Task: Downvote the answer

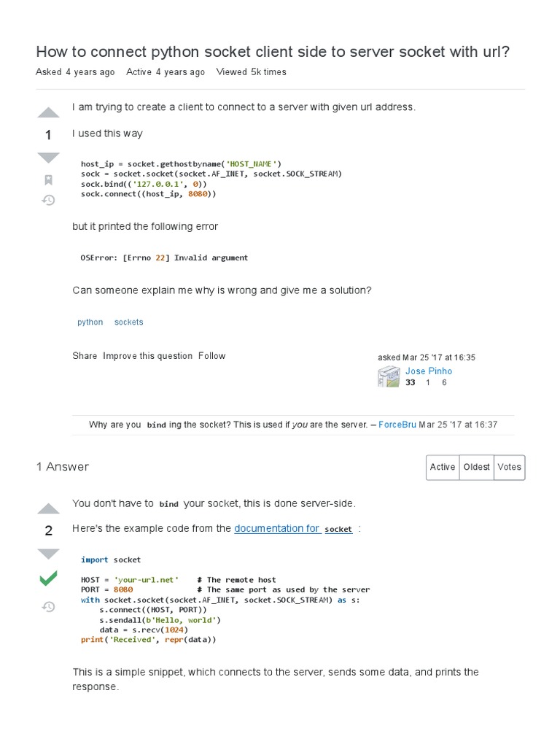Action: [x=48, y=554]
